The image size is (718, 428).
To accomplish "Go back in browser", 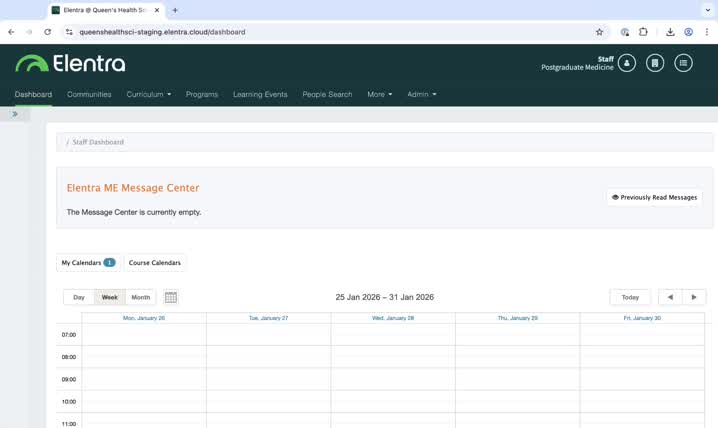I will click(11, 32).
